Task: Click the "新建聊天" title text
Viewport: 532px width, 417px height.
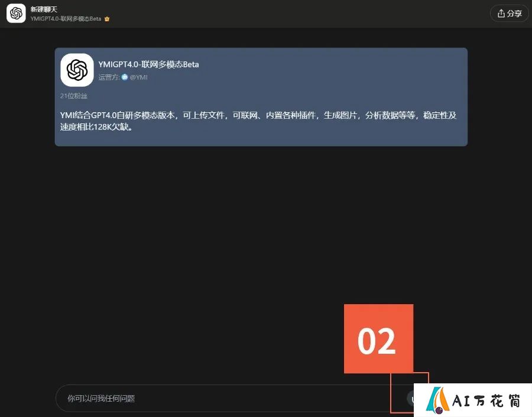Action: click(x=44, y=9)
